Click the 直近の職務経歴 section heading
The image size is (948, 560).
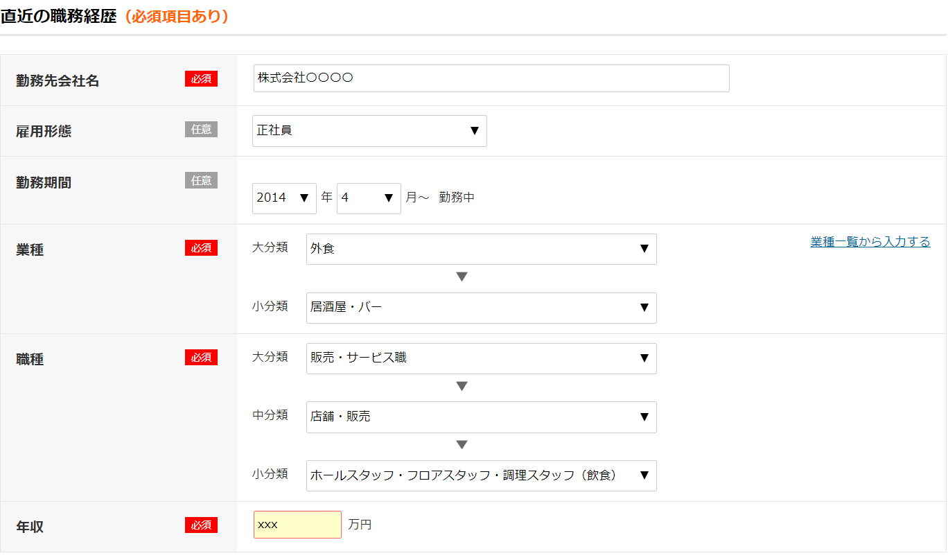click(x=58, y=17)
